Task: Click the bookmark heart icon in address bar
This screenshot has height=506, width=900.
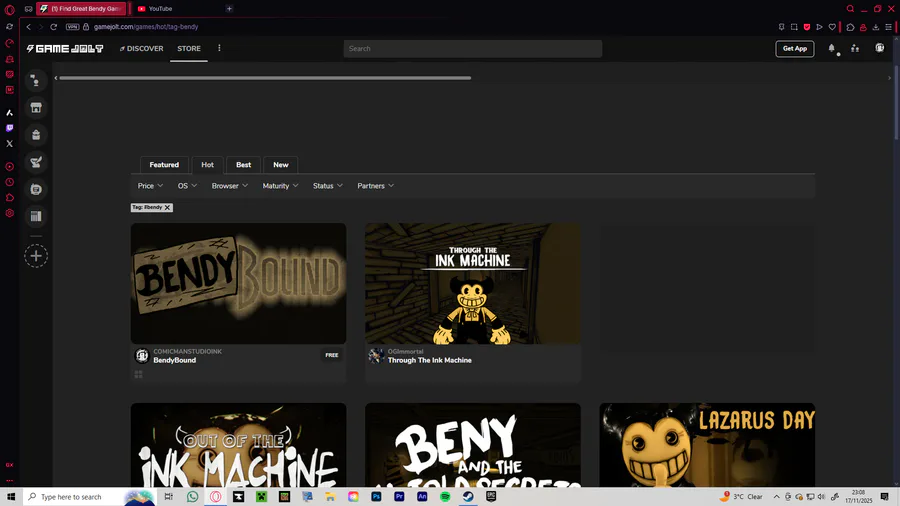Action: click(x=832, y=27)
